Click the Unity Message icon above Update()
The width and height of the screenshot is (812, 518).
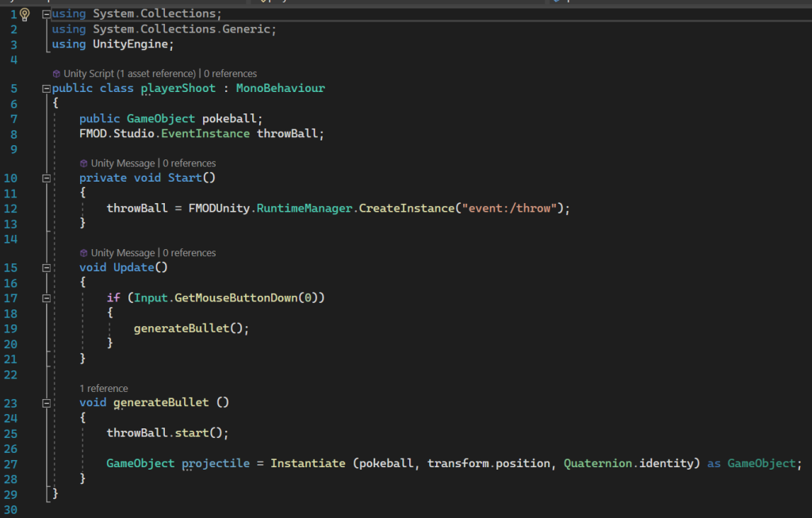pyautogui.click(x=83, y=253)
